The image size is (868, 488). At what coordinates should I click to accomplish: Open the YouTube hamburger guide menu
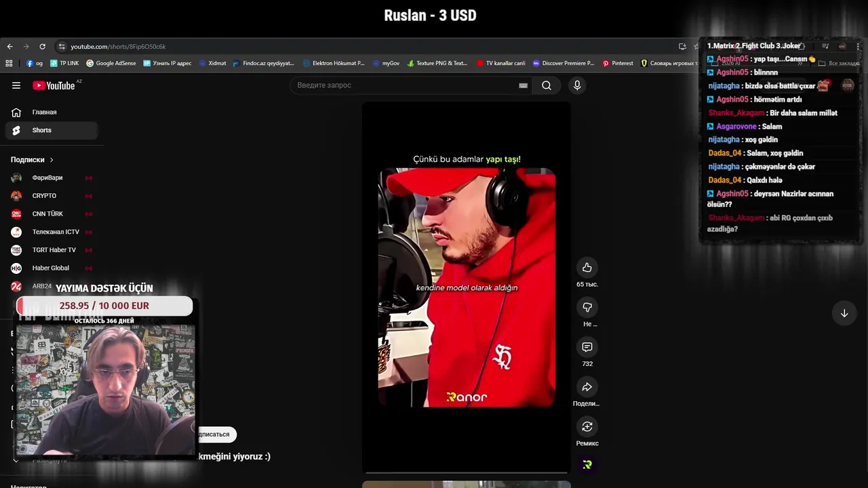pos(16,85)
